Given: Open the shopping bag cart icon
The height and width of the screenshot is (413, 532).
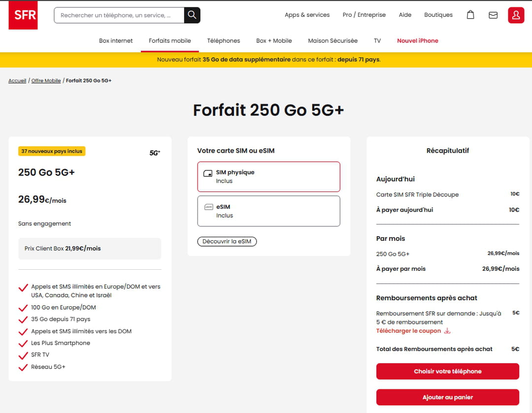Looking at the screenshot, I should [x=470, y=15].
